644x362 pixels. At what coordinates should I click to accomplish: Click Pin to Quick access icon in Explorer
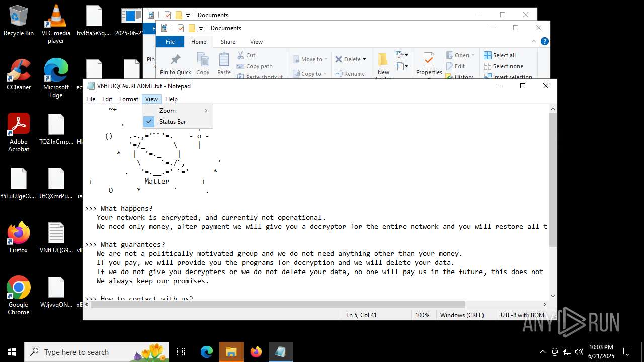[x=175, y=60]
